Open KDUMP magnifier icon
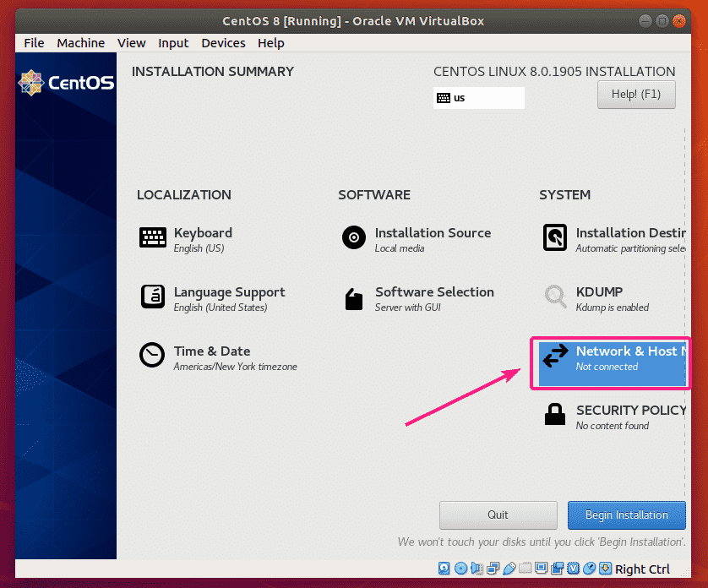 (x=555, y=297)
